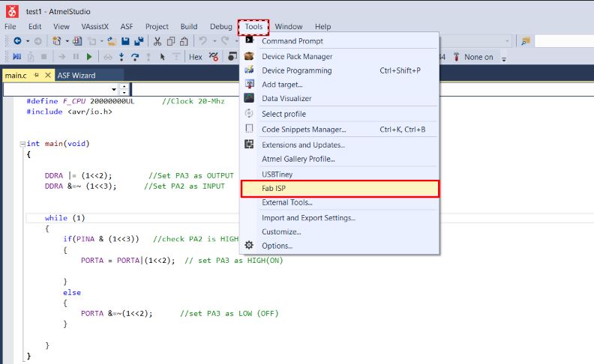Open Options... with the gear icon
This screenshot has height=364, width=594.
340,246
